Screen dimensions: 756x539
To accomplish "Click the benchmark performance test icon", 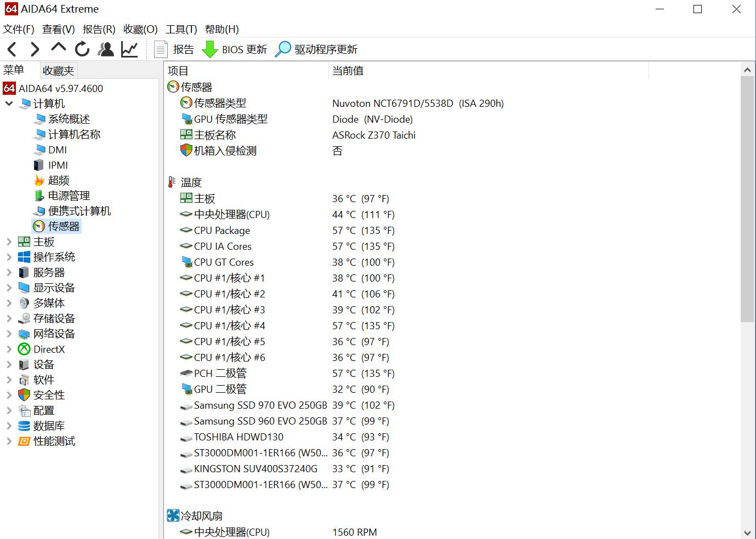I will coord(24,441).
